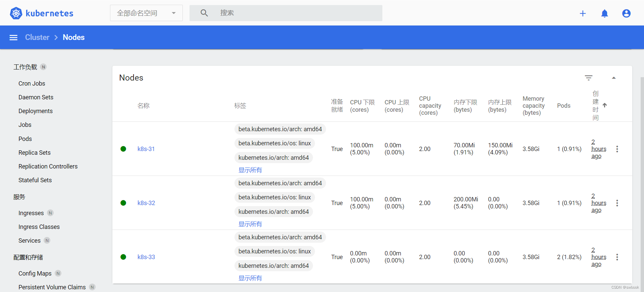
Task: Select Jobs in sidebar
Action: click(x=25, y=125)
